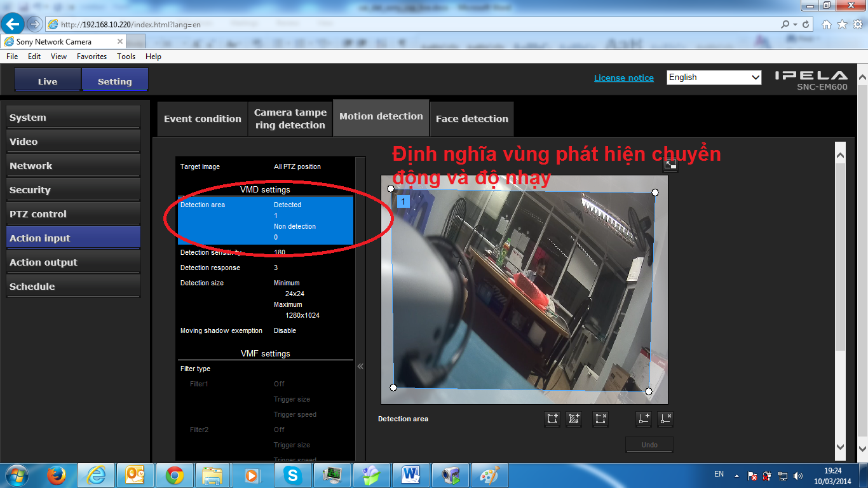Select the Filter type row
The height and width of the screenshot is (488, 868).
tap(265, 369)
